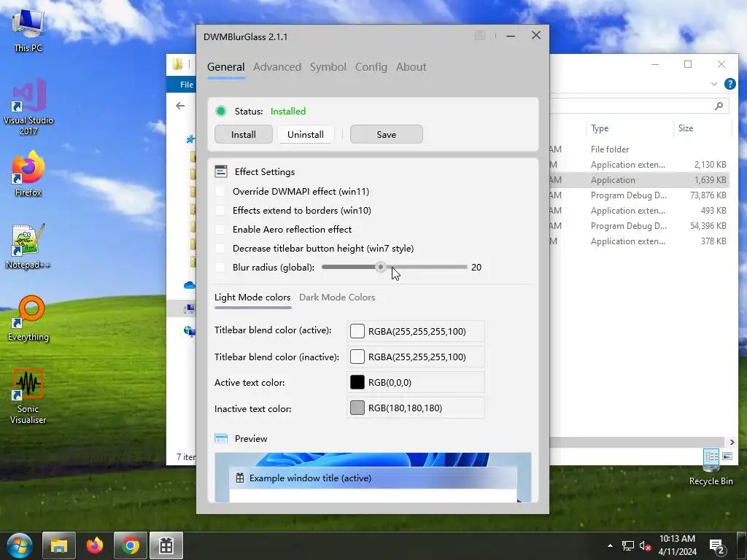The height and width of the screenshot is (560, 747).
Task: Open the notification center icon
Action: click(717, 547)
